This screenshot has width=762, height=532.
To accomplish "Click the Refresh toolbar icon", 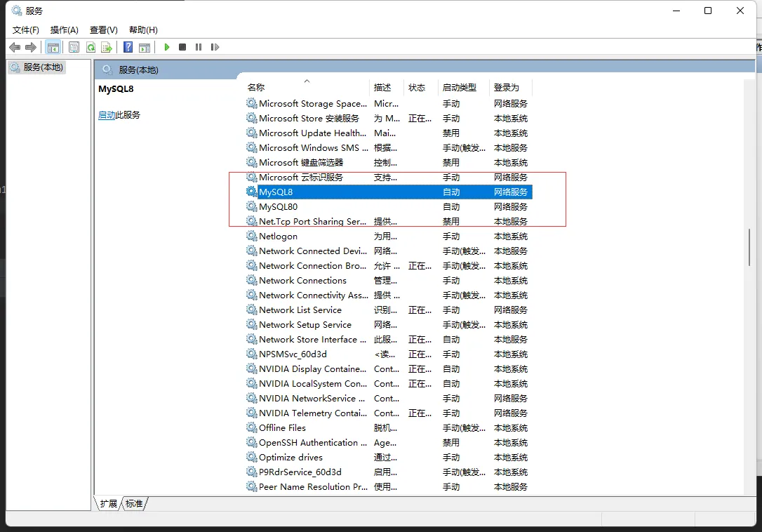I will [x=91, y=47].
